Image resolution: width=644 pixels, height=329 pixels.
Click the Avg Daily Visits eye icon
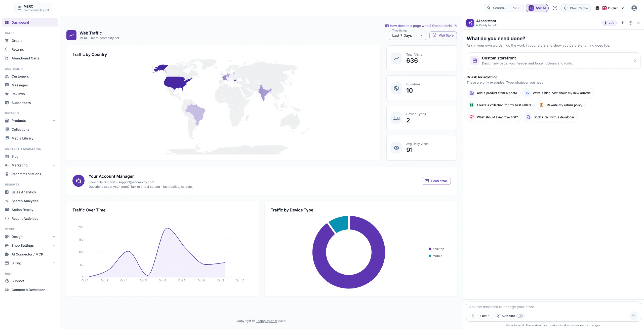(396, 148)
